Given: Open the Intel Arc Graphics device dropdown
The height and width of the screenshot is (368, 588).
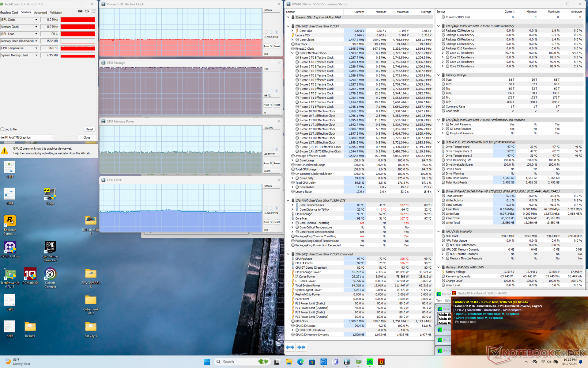Looking at the screenshot, I should tap(52, 137).
